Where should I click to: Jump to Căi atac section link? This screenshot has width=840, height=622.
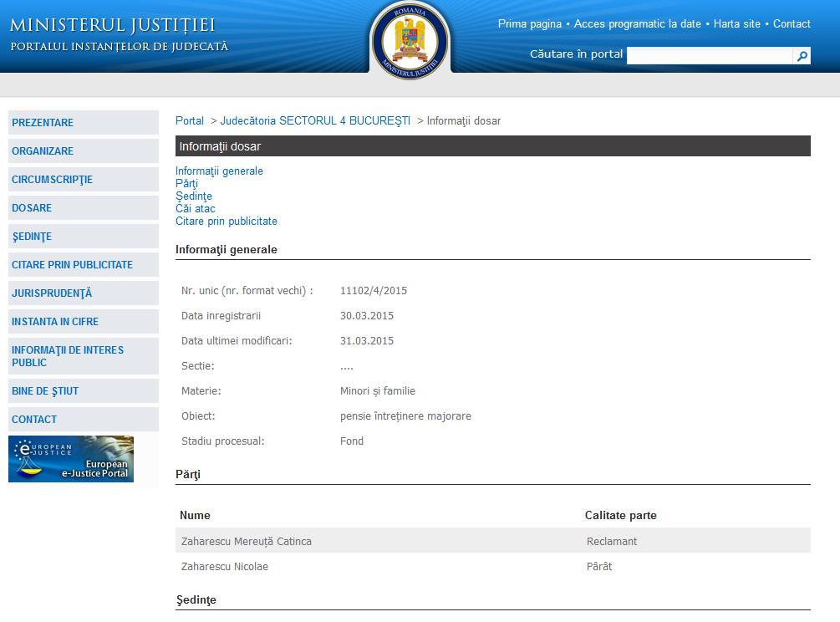[195, 209]
